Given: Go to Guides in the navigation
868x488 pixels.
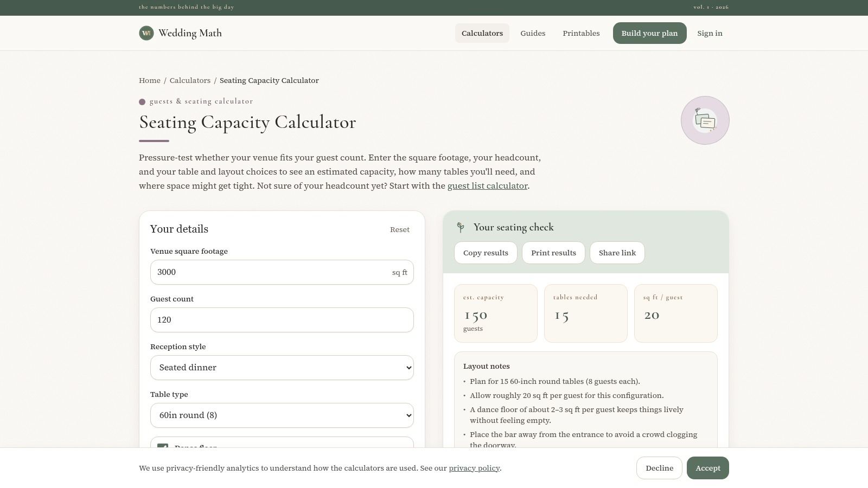Looking at the screenshot, I should (533, 33).
